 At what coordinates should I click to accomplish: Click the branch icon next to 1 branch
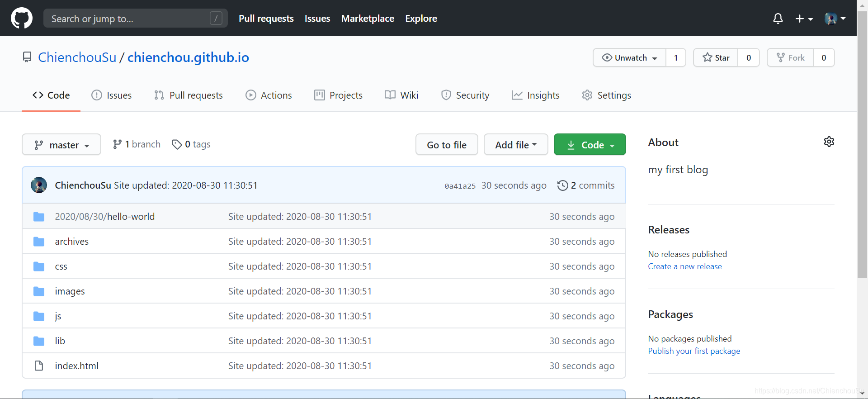(117, 144)
